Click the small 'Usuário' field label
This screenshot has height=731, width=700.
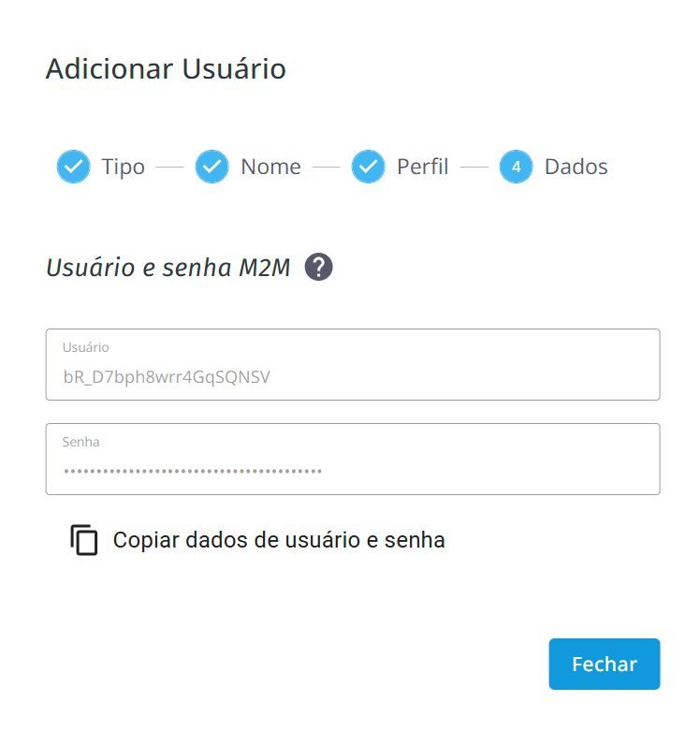[86, 347]
